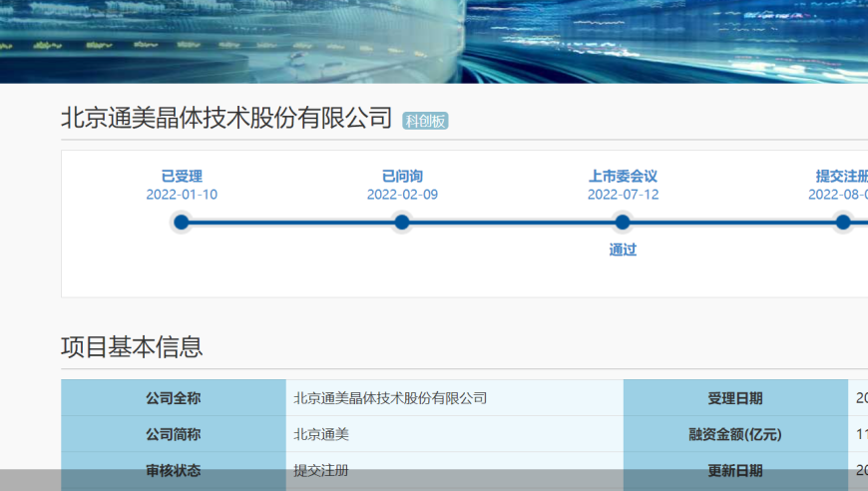Click the 更新日期 header cell
The height and width of the screenshot is (491, 868).
735,470
